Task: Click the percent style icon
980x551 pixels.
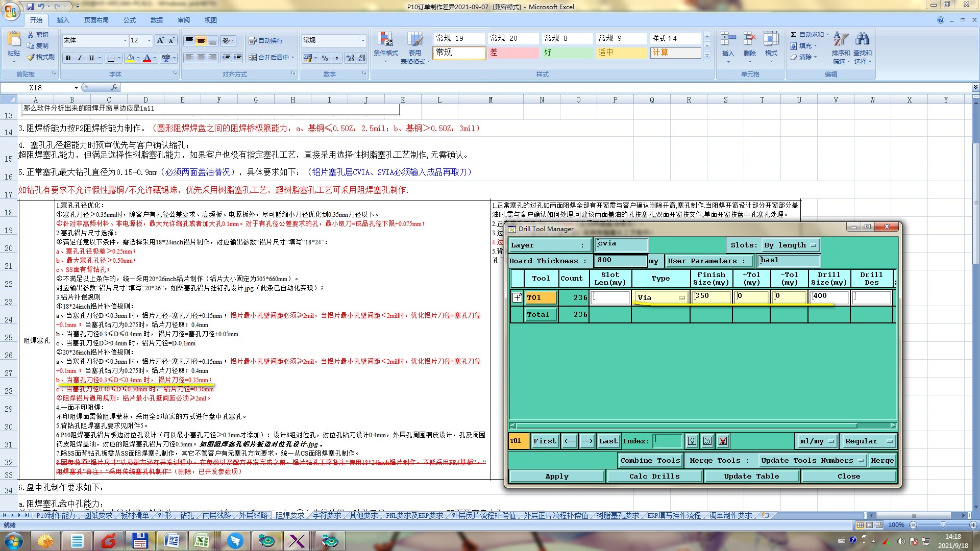Action: [325, 58]
